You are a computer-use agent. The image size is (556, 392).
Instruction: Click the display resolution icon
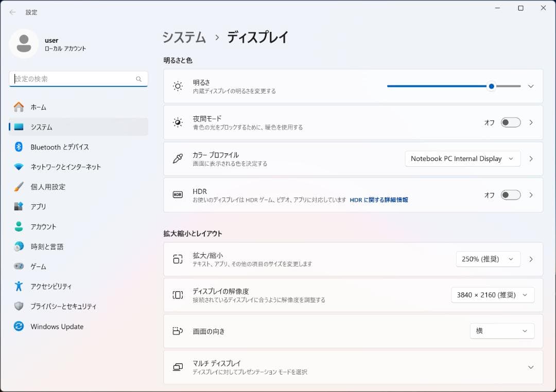point(178,295)
